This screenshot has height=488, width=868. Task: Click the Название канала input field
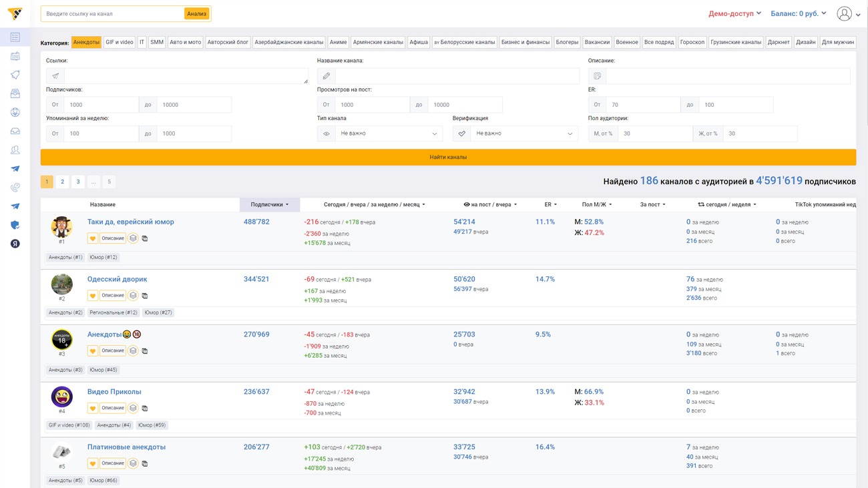point(457,76)
